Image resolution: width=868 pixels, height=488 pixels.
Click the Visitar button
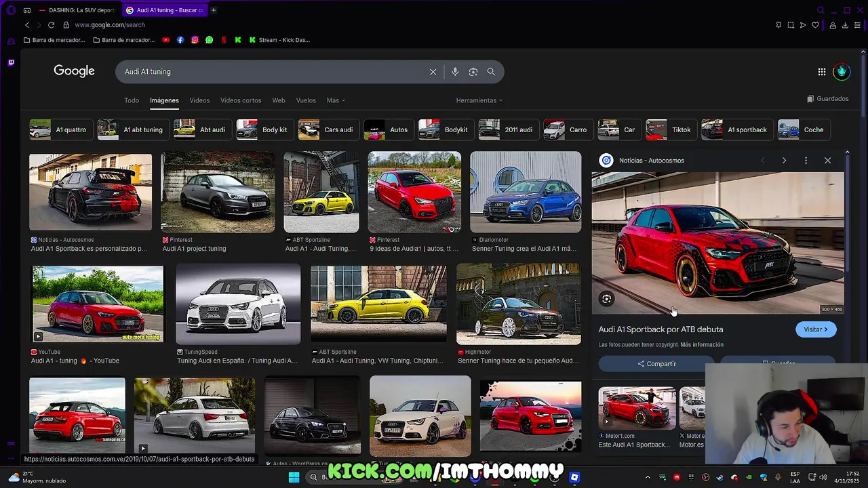(816, 329)
